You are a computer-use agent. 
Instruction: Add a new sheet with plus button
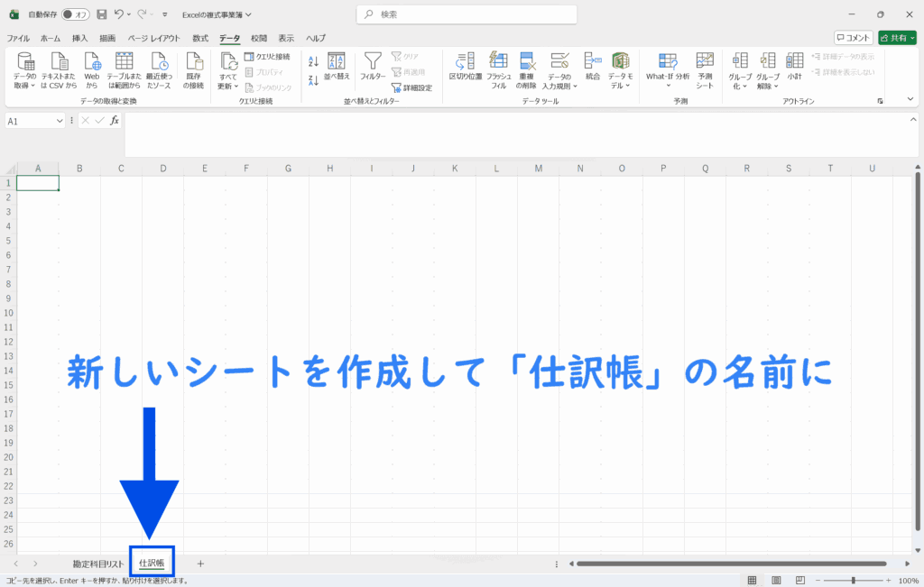click(200, 564)
